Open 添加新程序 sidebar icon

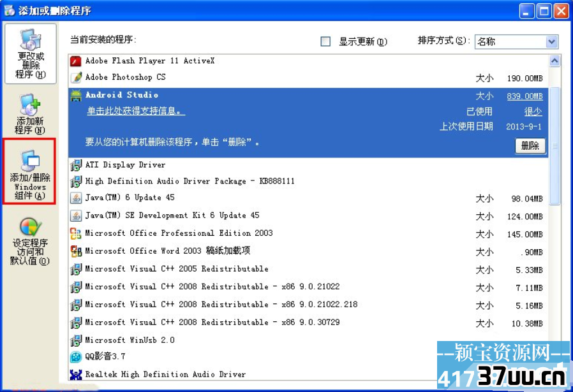coord(30,113)
